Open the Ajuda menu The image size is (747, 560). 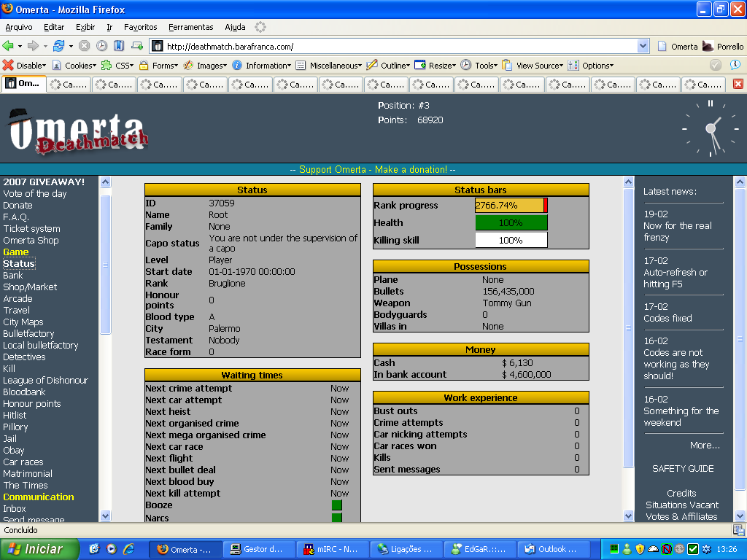[x=235, y=27]
